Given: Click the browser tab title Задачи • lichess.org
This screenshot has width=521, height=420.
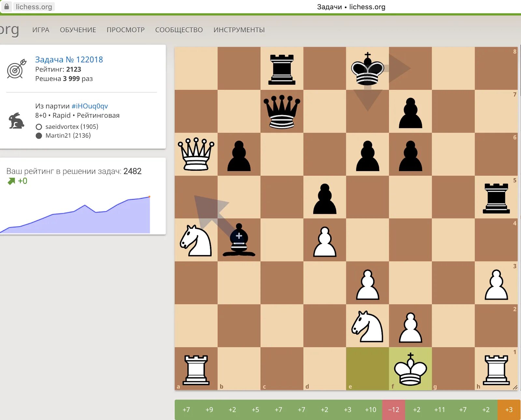Looking at the screenshot, I should tap(351, 7).
